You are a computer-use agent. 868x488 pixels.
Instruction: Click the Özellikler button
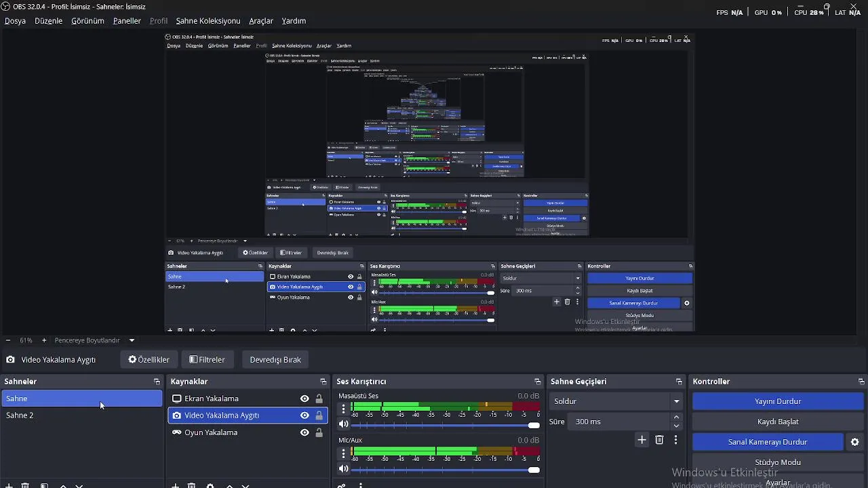tap(149, 360)
